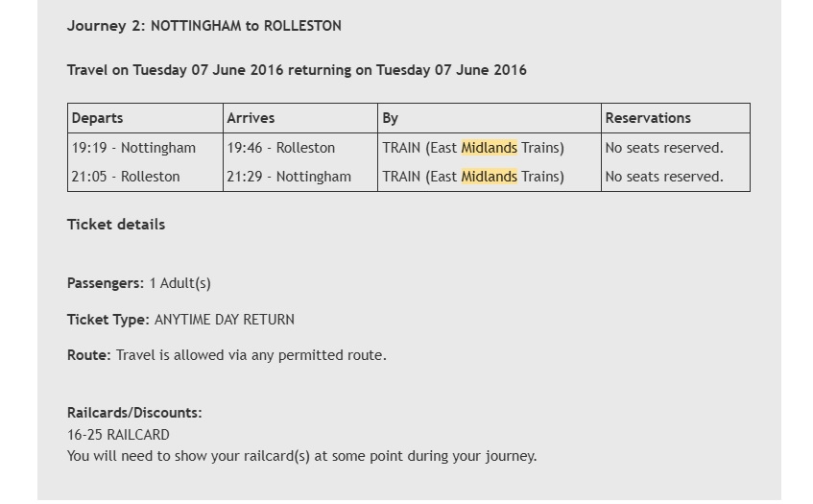Click the 21:05 - Rolleston departure cell
The image size is (813, 504).
pos(126,177)
